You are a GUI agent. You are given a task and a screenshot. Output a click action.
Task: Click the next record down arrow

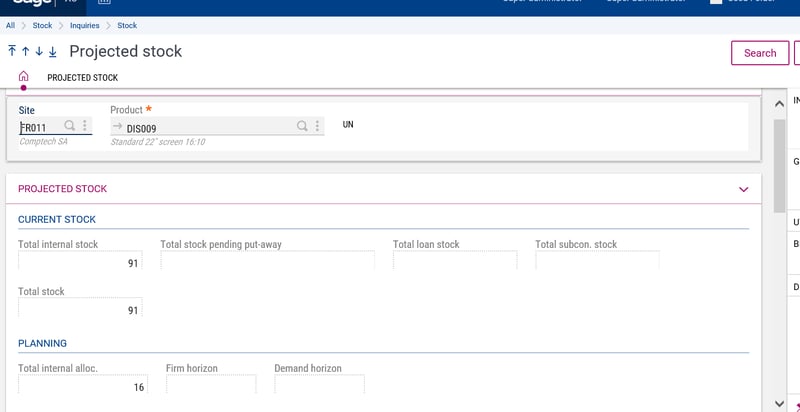pos(39,52)
